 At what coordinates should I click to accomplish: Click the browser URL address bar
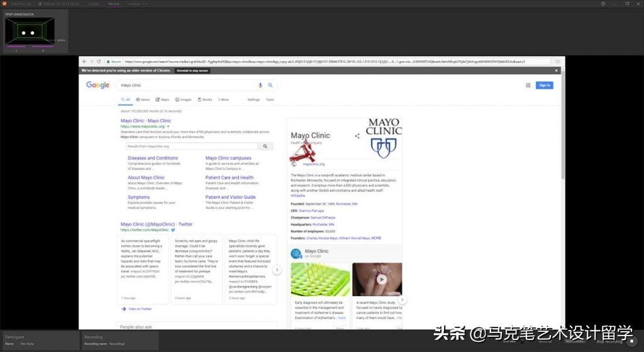coord(327,62)
